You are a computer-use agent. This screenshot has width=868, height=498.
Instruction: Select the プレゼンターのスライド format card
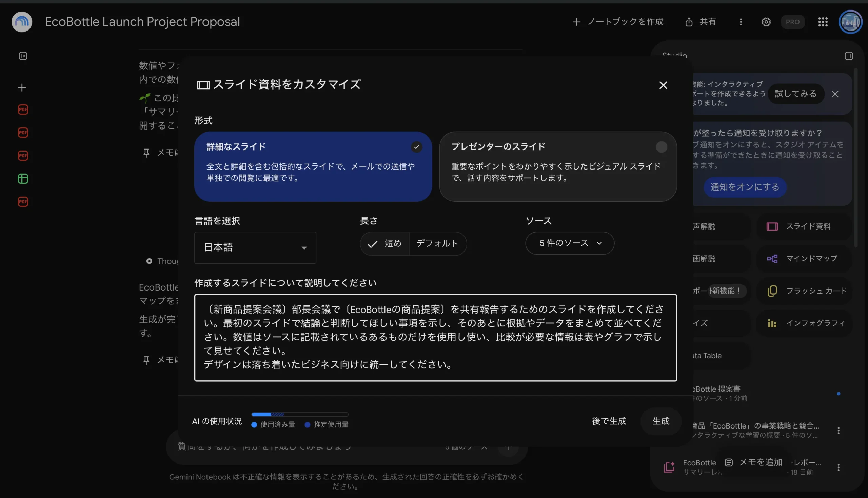pyautogui.click(x=558, y=166)
